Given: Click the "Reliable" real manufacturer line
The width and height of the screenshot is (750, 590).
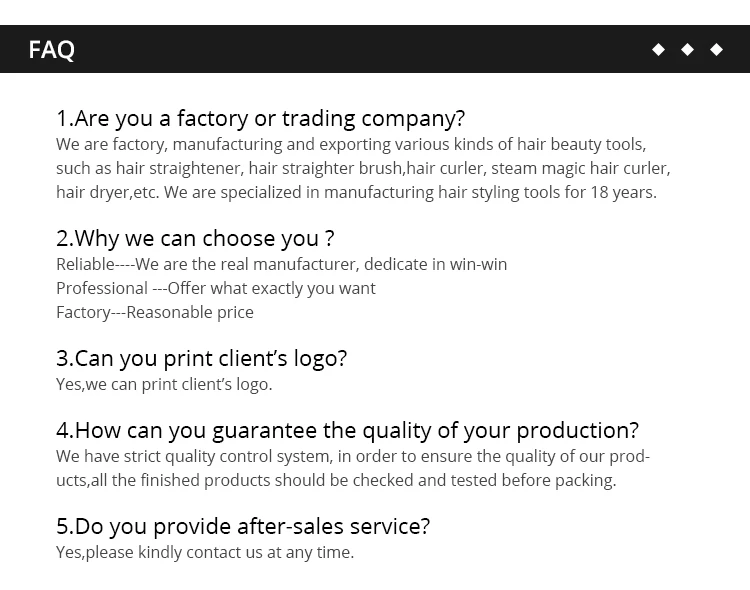Looking at the screenshot, I should click(x=281, y=264).
